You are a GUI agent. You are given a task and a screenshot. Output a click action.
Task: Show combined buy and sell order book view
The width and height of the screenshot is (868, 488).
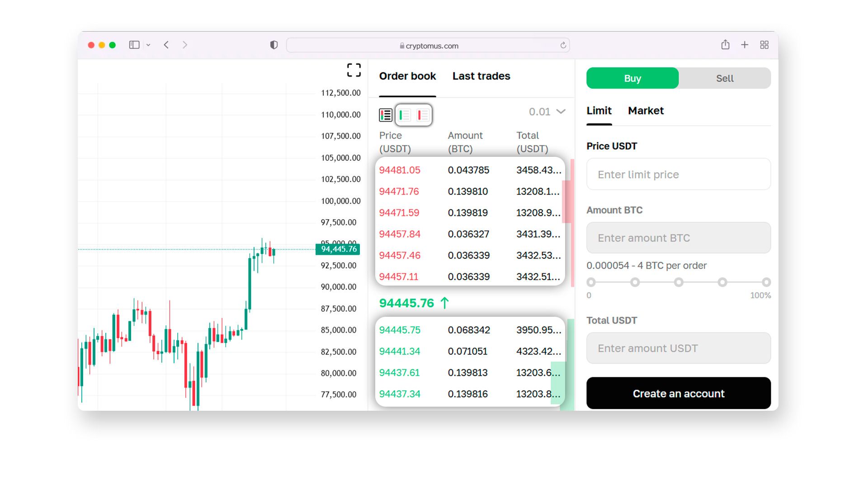[386, 115]
